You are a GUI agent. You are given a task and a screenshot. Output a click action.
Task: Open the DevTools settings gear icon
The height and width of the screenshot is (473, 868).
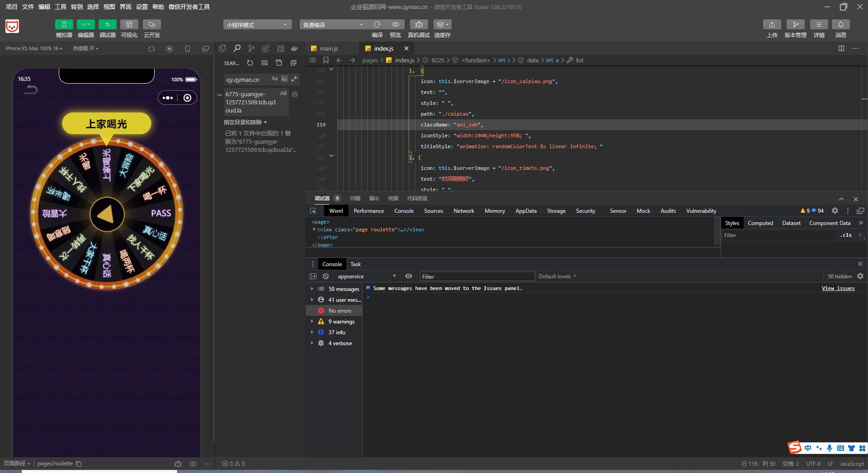coord(835,211)
